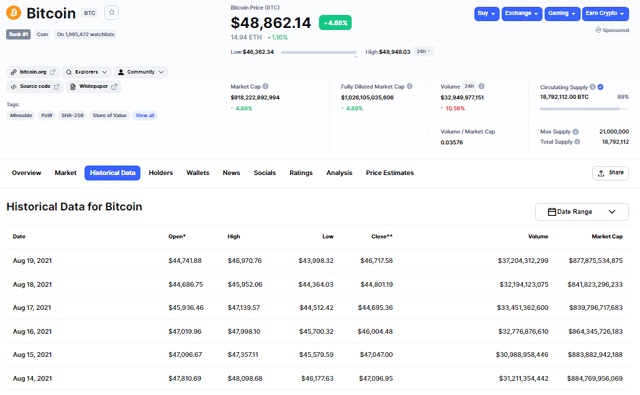The width and height of the screenshot is (640, 395).
Task: Open the bitcoin.org website link
Action: (33, 72)
